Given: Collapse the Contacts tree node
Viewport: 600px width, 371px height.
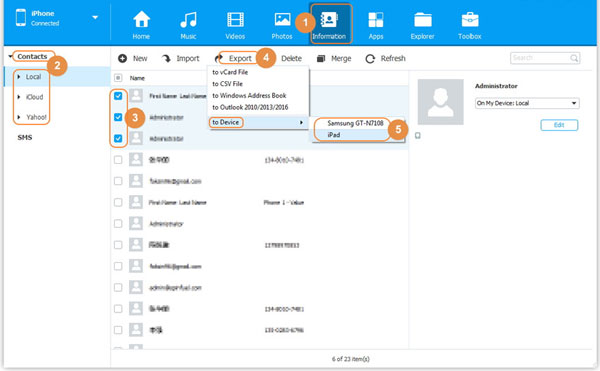Looking at the screenshot, I should click(x=10, y=57).
